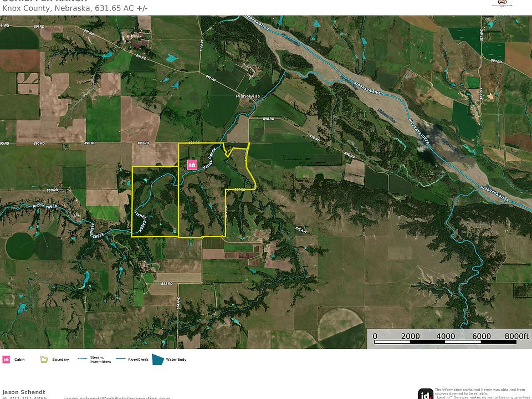Click the "Boundary" legend label text
This screenshot has width=532, height=399.
(60, 359)
